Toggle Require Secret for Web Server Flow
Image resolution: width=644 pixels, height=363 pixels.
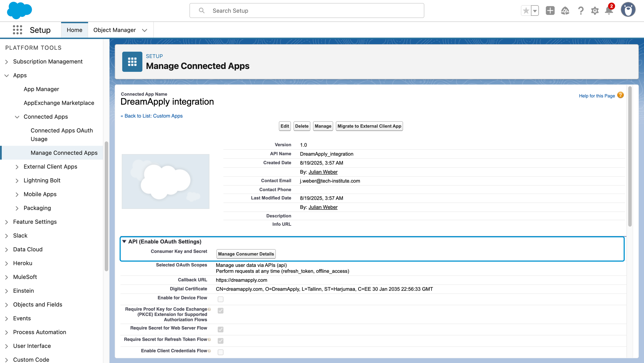(221, 329)
